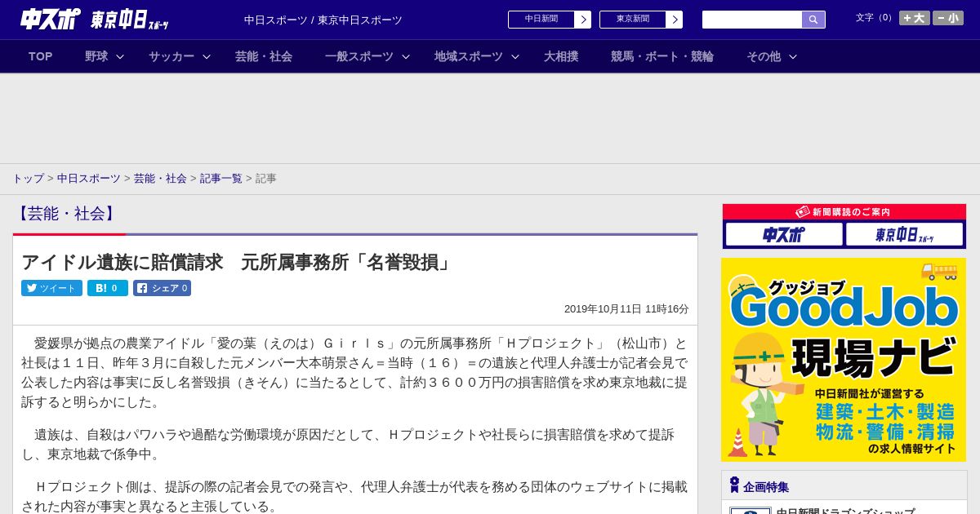Click the 東京中日スポーツ subscription banner button

904,234
